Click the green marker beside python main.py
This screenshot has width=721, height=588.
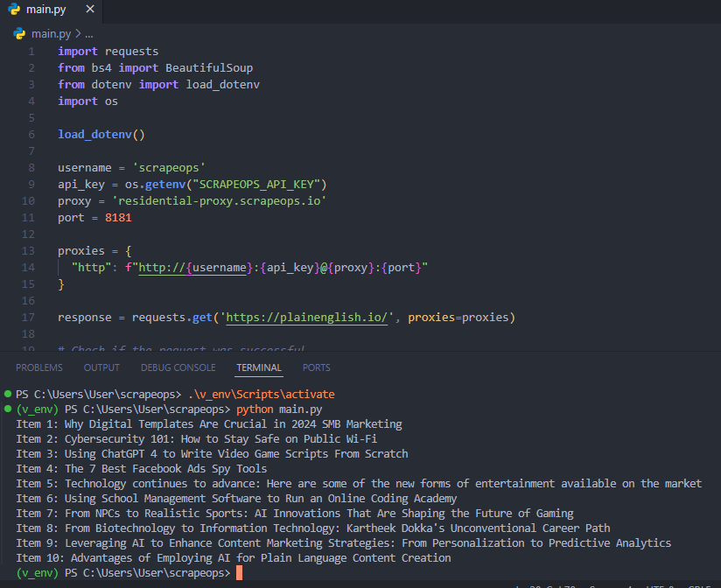[x=8, y=409]
